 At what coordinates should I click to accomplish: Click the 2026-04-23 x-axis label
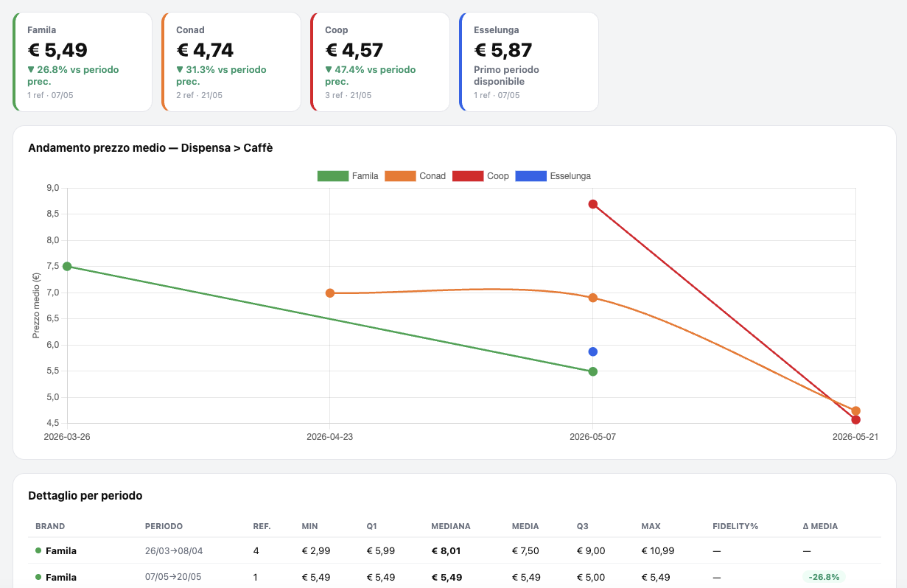point(329,436)
